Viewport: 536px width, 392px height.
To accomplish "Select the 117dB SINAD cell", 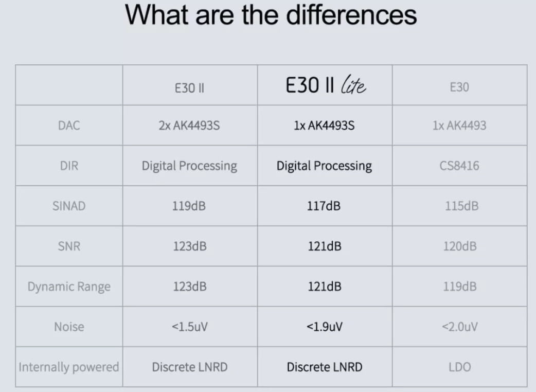I will click(324, 206).
